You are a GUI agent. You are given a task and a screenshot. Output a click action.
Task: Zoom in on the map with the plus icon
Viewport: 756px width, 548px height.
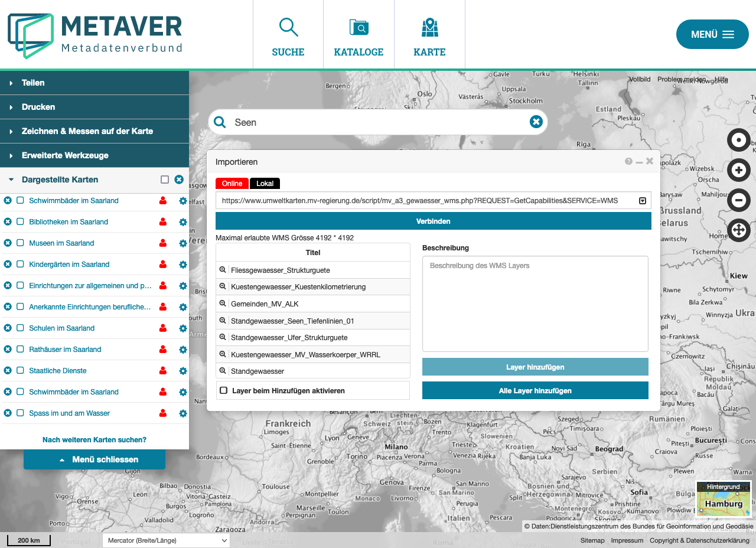pyautogui.click(x=739, y=170)
